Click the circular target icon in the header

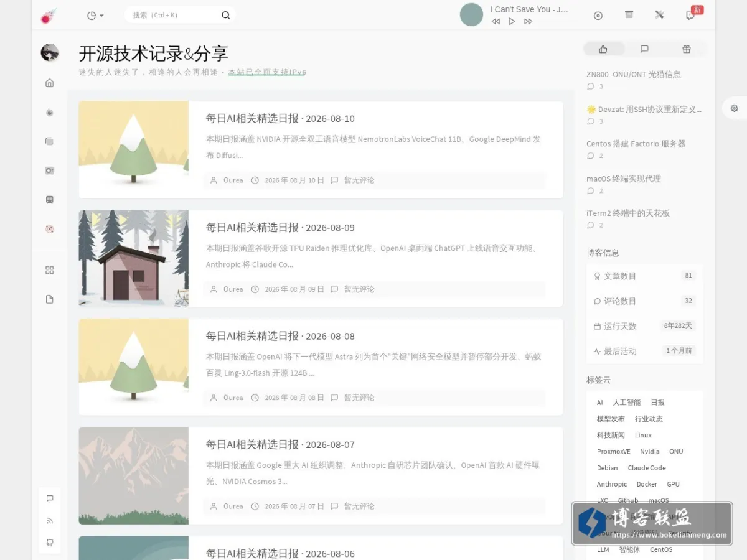click(x=598, y=16)
